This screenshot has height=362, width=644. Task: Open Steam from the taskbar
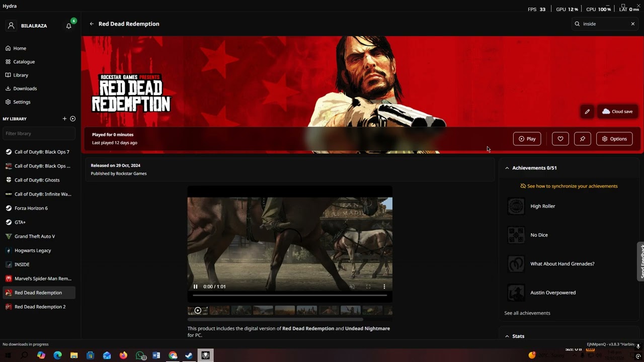pos(189,355)
